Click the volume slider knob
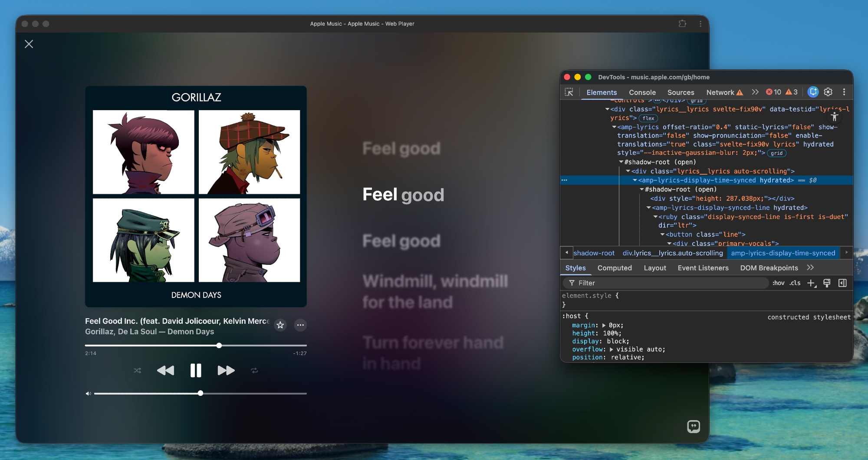The width and height of the screenshot is (868, 460). tap(201, 393)
